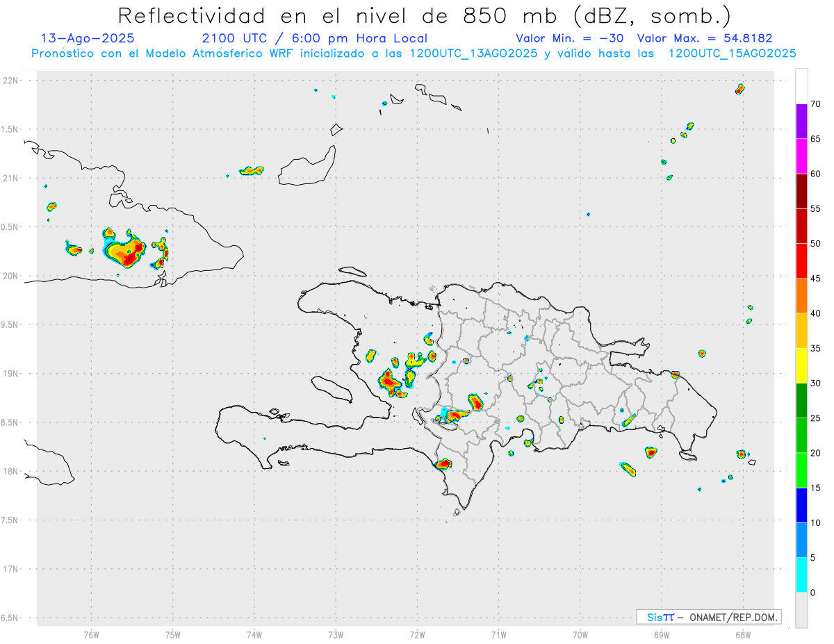Image resolution: width=834 pixels, height=644 pixels.
Task: Click the '22N' latitude label
Action: (x=10, y=81)
